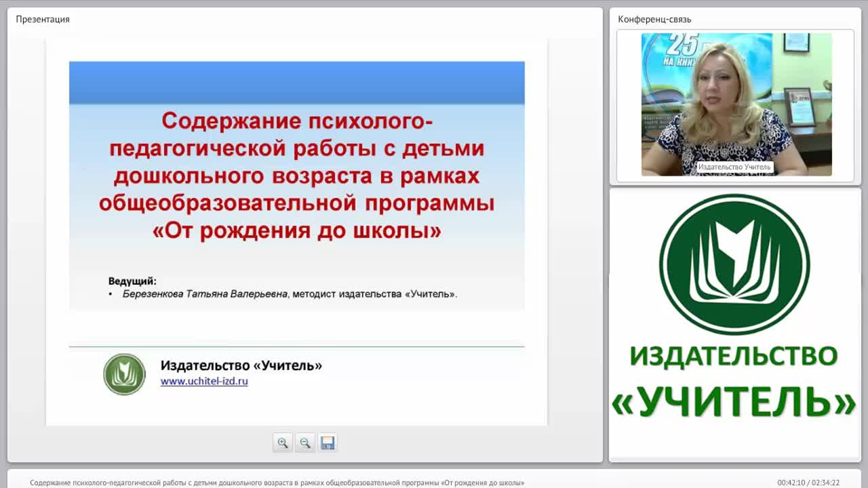Open the www.uchitel-izd.ru link
The height and width of the screenshot is (488, 868).
(x=204, y=381)
